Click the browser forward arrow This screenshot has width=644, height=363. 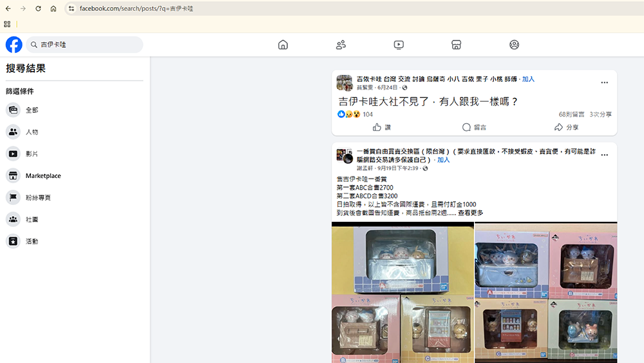click(23, 8)
